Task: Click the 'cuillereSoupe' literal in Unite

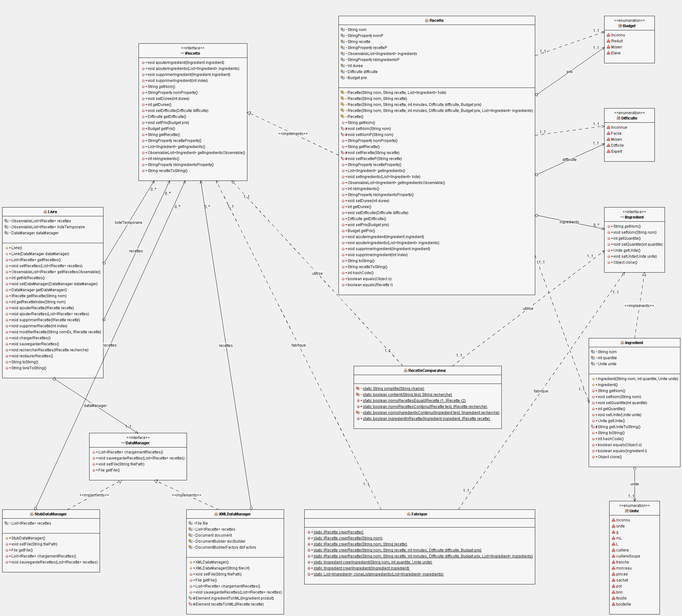Action: coord(628,556)
